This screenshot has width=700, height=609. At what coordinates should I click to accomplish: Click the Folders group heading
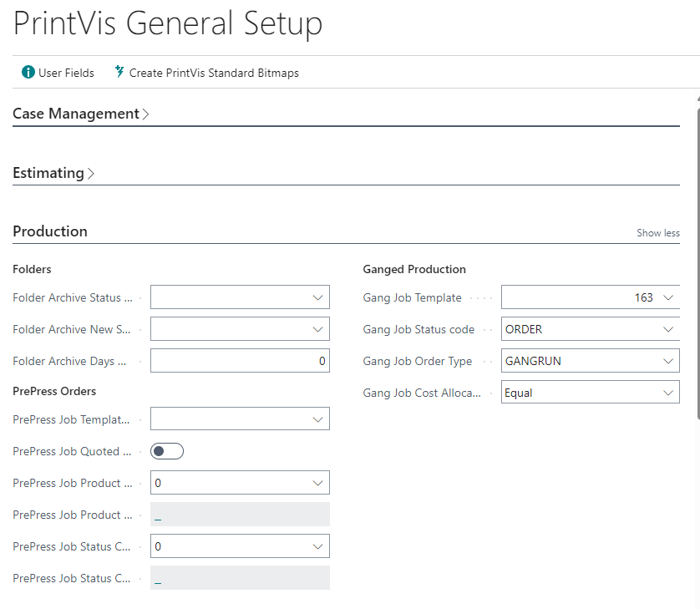[32, 269]
